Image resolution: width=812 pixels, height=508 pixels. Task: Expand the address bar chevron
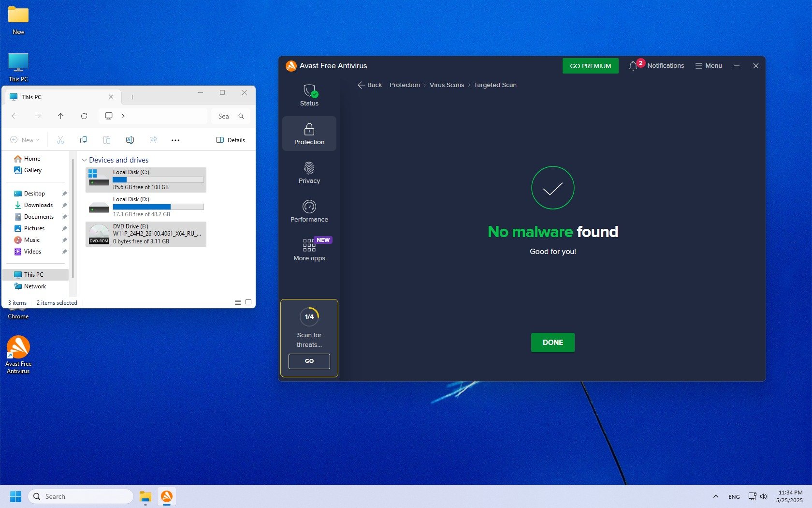click(123, 116)
